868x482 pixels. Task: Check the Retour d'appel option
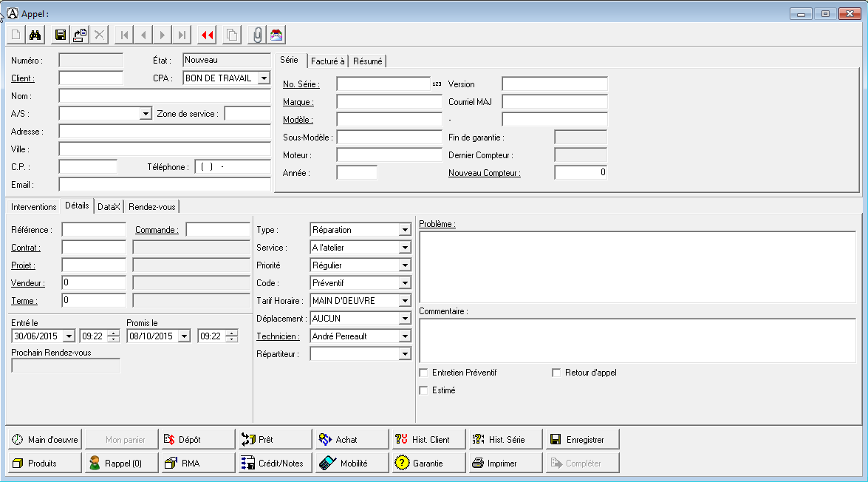point(556,373)
